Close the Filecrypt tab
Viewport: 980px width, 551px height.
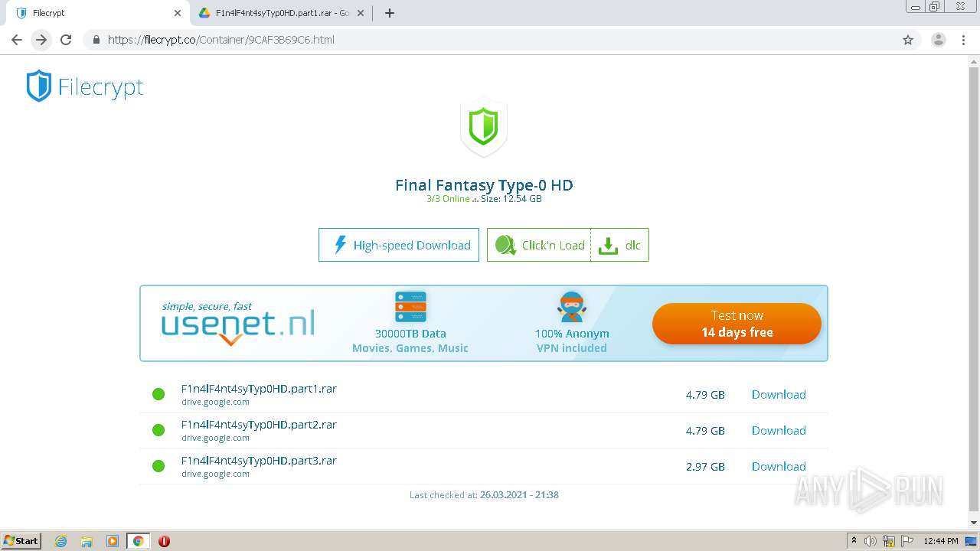click(177, 13)
